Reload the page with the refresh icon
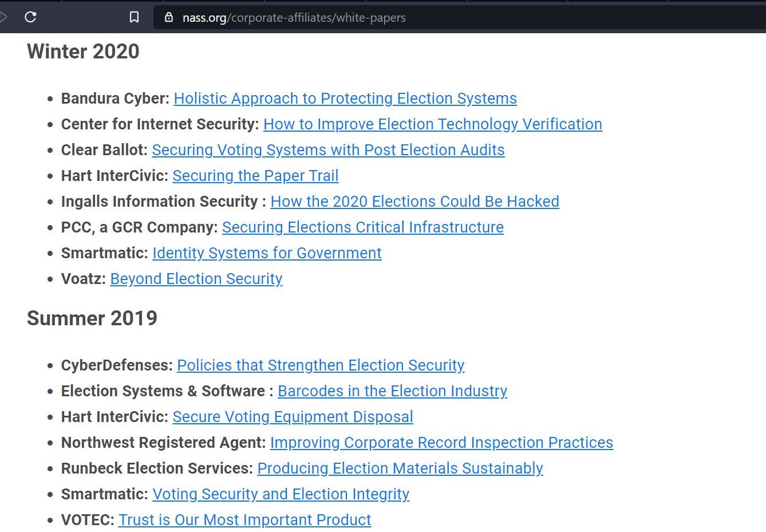The image size is (766, 532). (31, 17)
